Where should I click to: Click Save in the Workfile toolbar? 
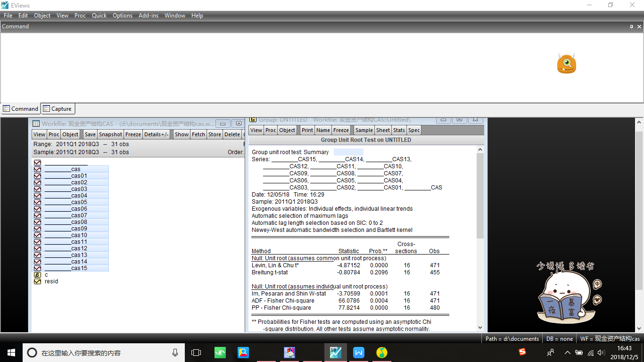90,134
